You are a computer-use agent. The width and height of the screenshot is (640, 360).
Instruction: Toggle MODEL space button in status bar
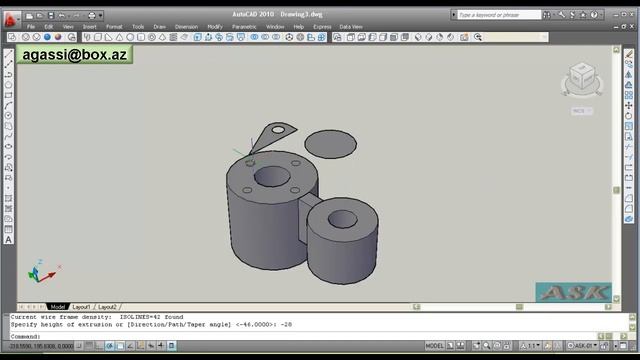click(x=434, y=346)
